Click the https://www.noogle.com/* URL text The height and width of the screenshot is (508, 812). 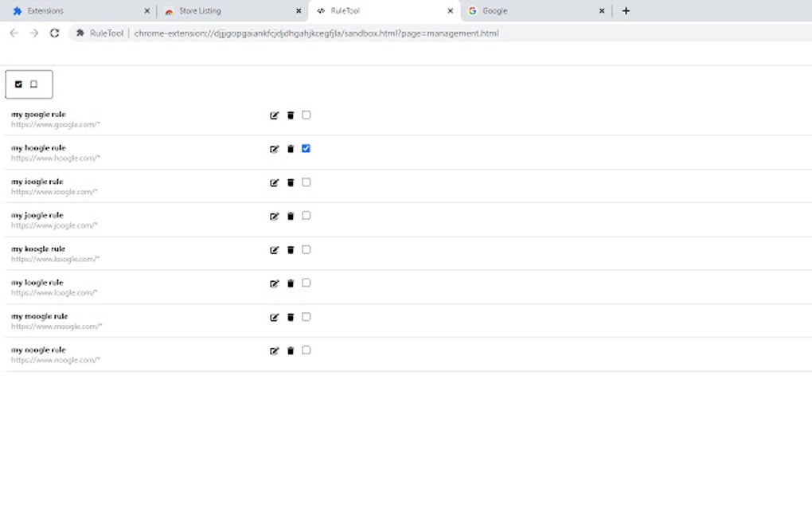(56, 361)
